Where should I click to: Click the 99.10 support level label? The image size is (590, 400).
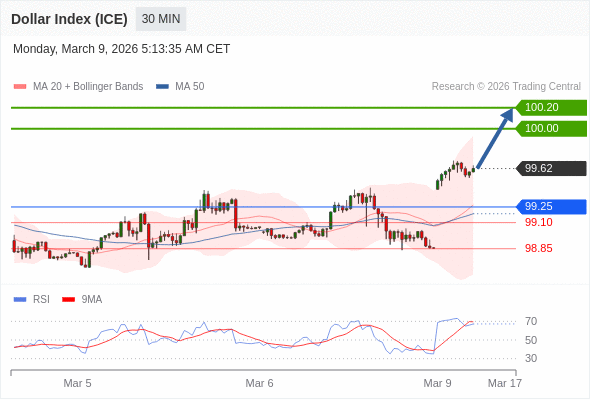click(539, 222)
